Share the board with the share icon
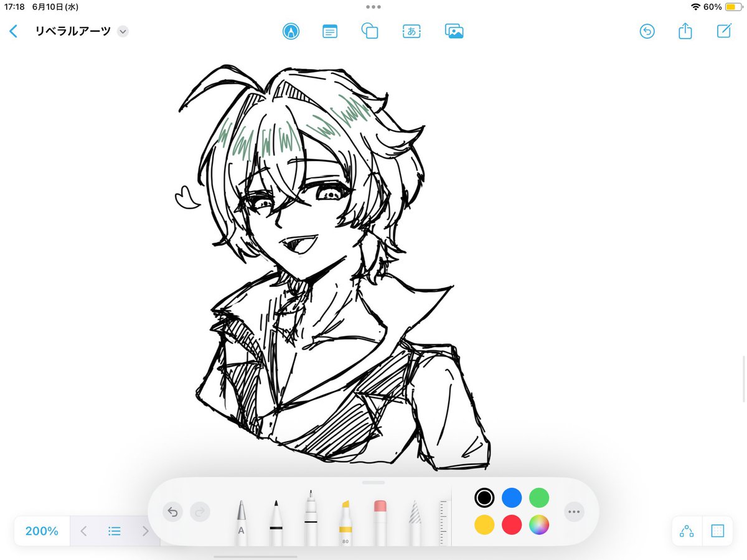Viewport: 747px width, 560px height. click(x=685, y=30)
